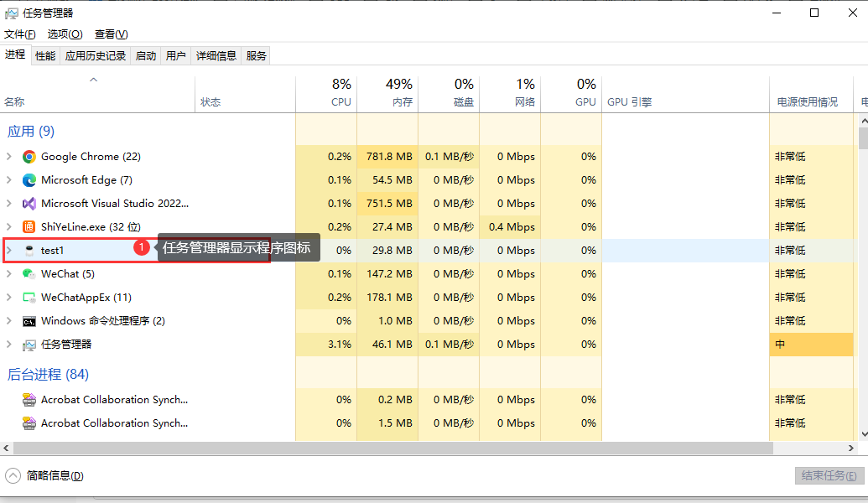This screenshot has height=503, width=868.
Task: Click the WeChatAppEx icon
Action: 29,298
